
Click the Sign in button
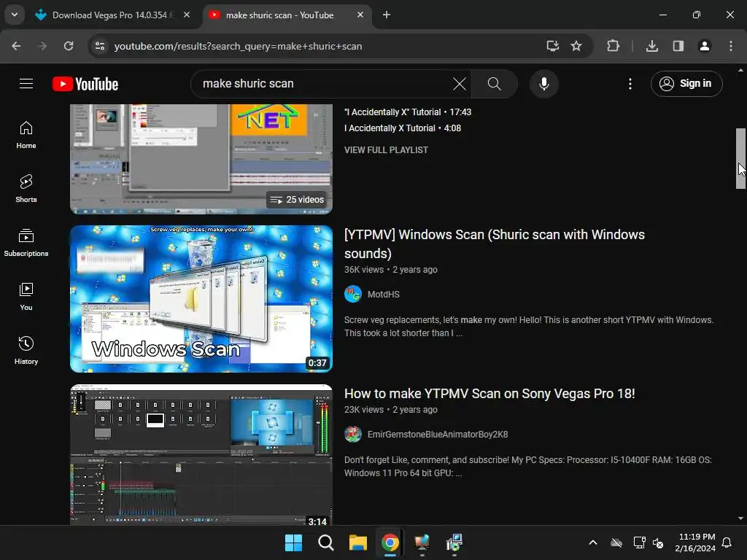tap(686, 84)
